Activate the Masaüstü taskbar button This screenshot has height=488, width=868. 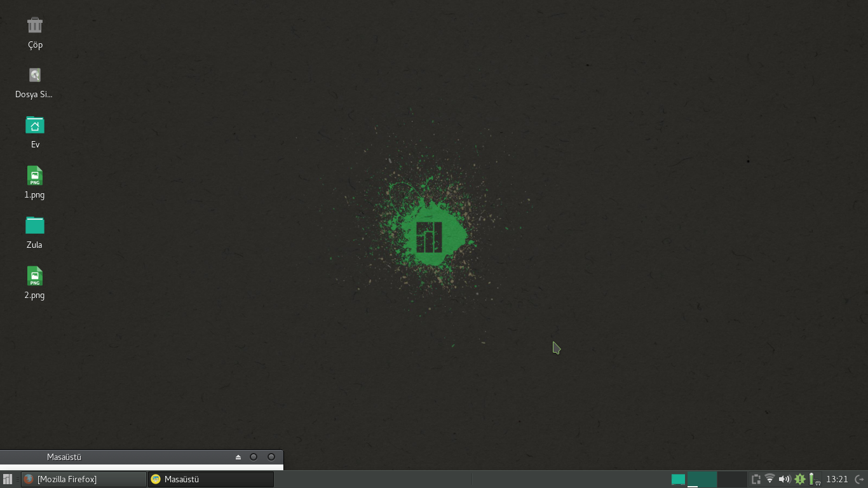(x=210, y=479)
